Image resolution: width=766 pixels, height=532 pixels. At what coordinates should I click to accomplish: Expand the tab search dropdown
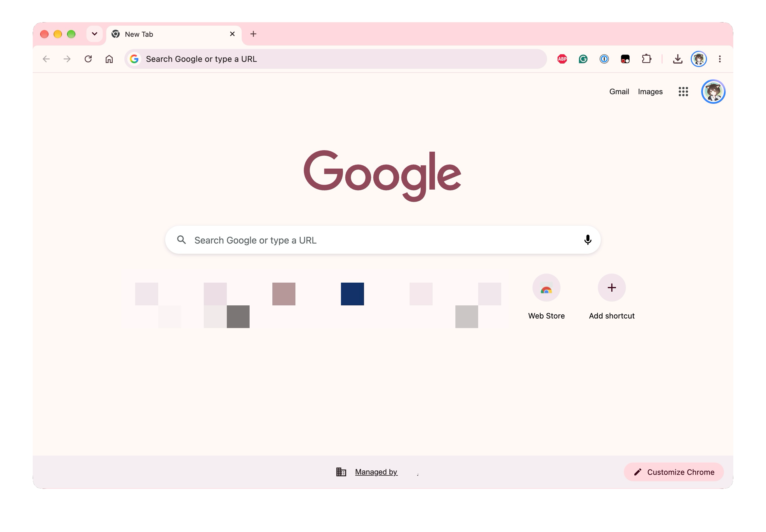click(94, 34)
